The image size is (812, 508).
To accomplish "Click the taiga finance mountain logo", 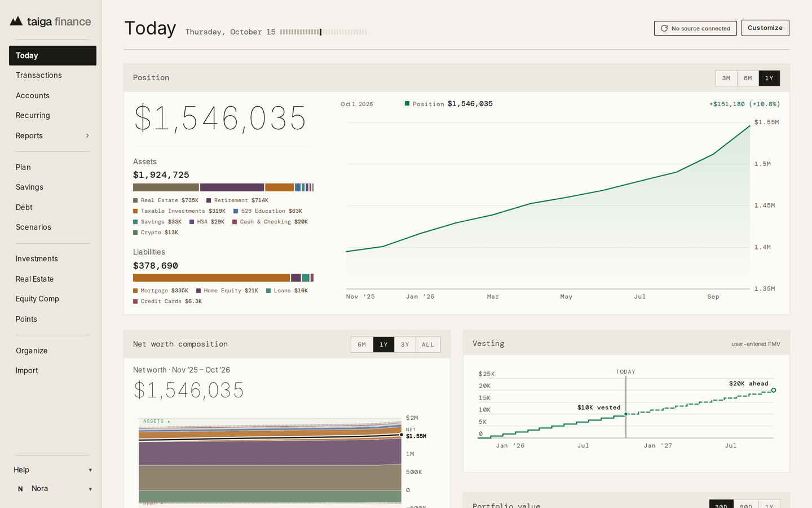I will coord(16,21).
